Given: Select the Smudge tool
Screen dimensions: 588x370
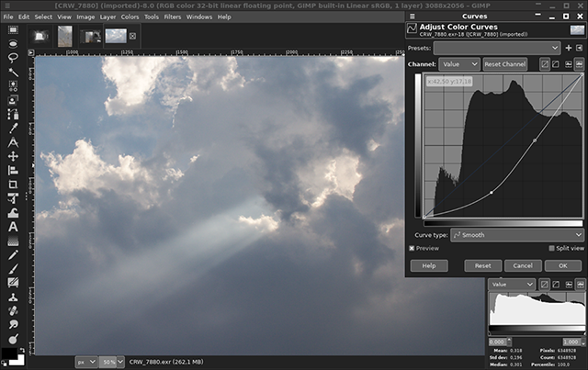Looking at the screenshot, I should (x=13, y=325).
